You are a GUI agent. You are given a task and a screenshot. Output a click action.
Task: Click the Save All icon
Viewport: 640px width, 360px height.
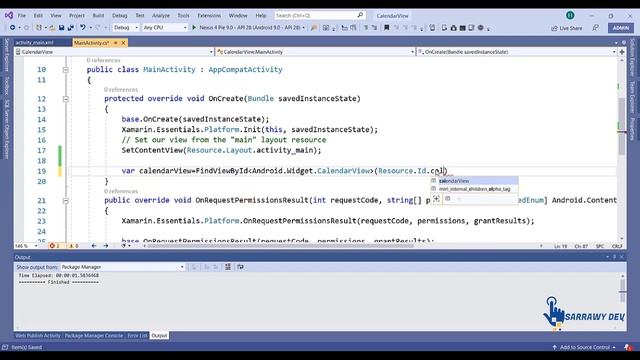[x=70, y=27]
